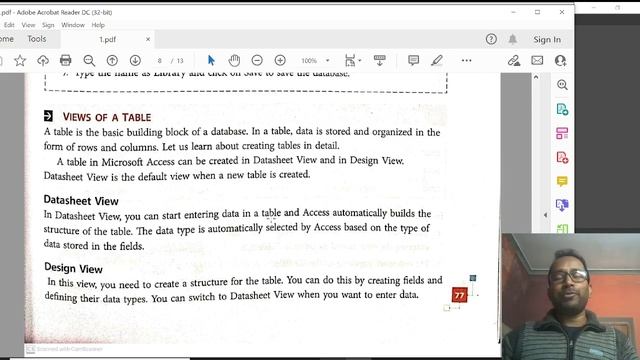Click the share with others person icon
Viewport: 640px width, 360px height.
pos(560,60)
